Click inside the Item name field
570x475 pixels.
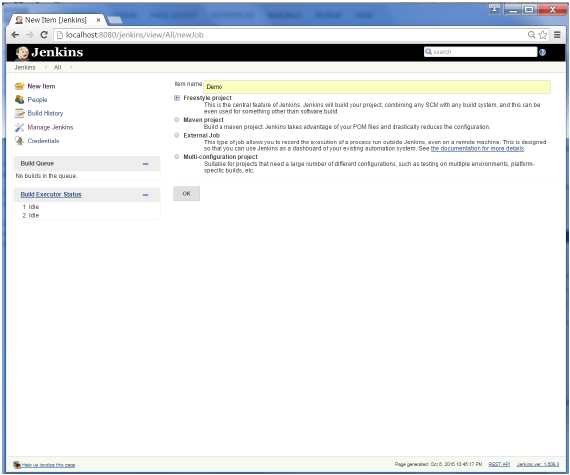click(377, 87)
